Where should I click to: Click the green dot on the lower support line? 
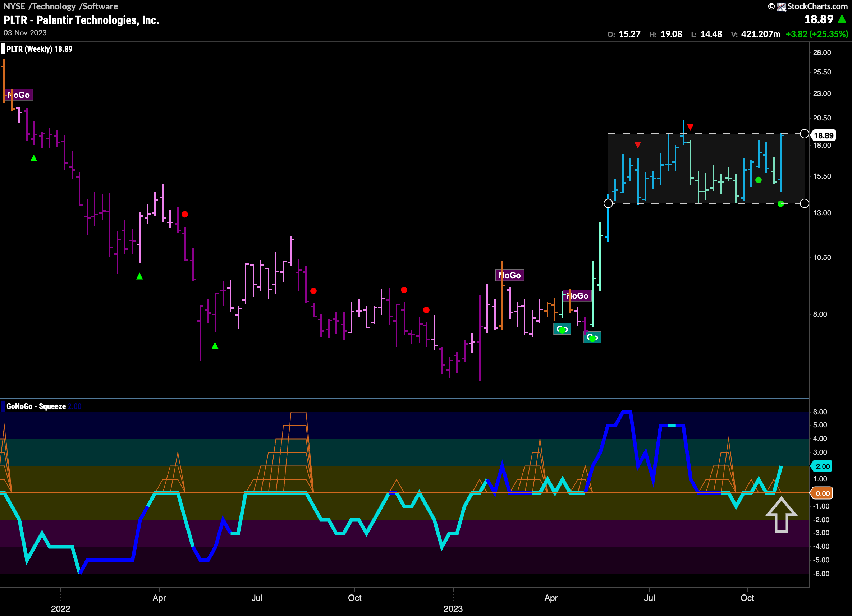pos(780,204)
